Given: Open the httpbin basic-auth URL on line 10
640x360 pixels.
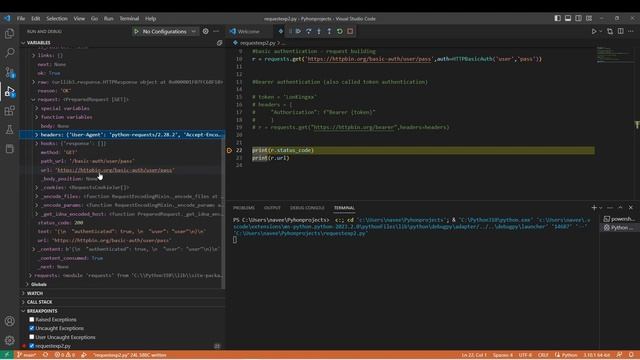Looking at the screenshot, I should 369,59.
